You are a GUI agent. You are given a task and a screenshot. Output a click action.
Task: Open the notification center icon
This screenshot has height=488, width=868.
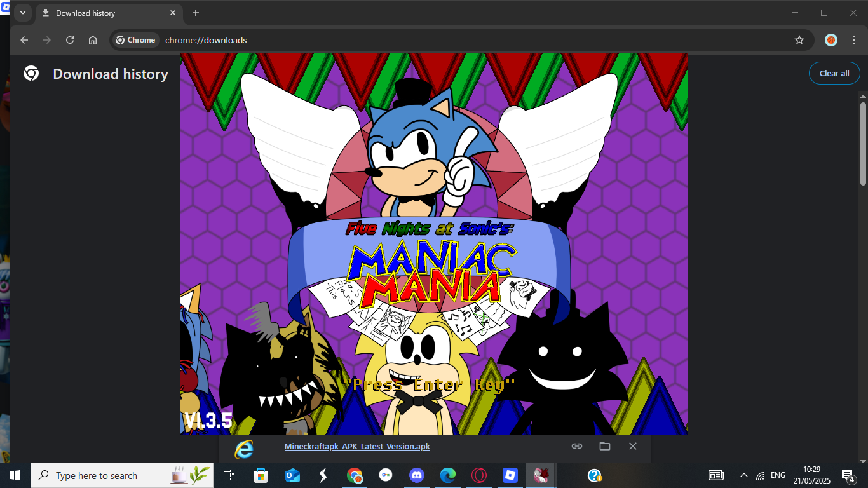point(848,475)
